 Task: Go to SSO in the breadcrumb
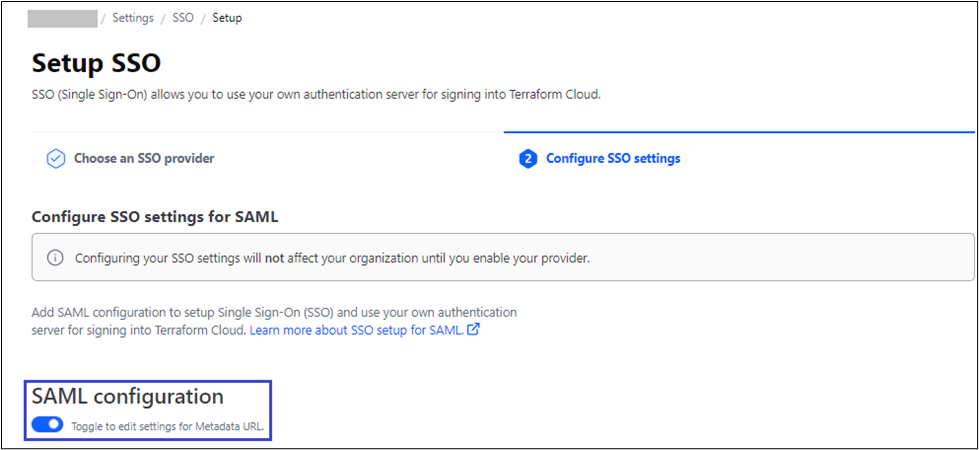tap(183, 18)
